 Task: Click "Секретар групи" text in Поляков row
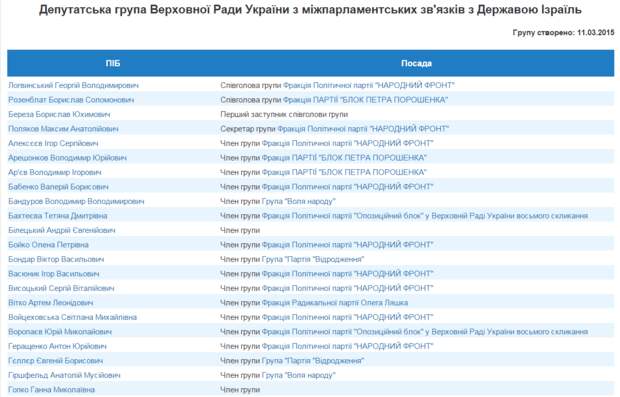pos(248,129)
